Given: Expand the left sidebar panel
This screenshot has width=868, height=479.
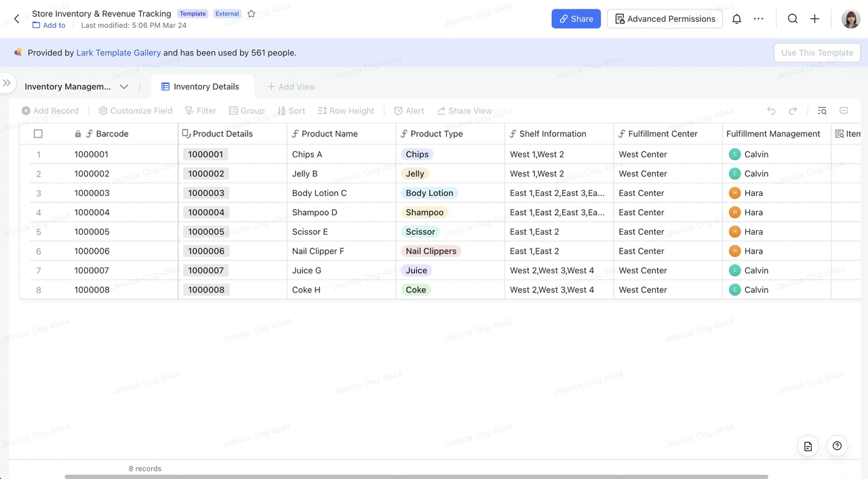Looking at the screenshot, I should coord(7,83).
